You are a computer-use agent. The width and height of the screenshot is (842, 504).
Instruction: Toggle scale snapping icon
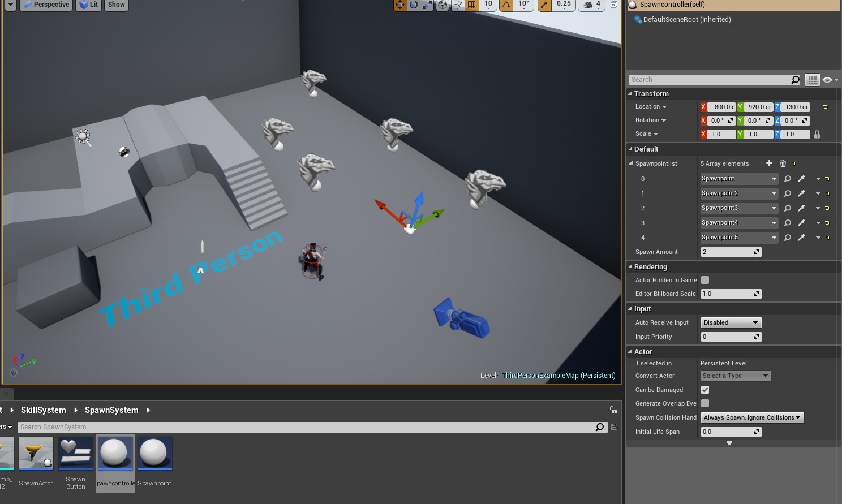pyautogui.click(x=544, y=5)
